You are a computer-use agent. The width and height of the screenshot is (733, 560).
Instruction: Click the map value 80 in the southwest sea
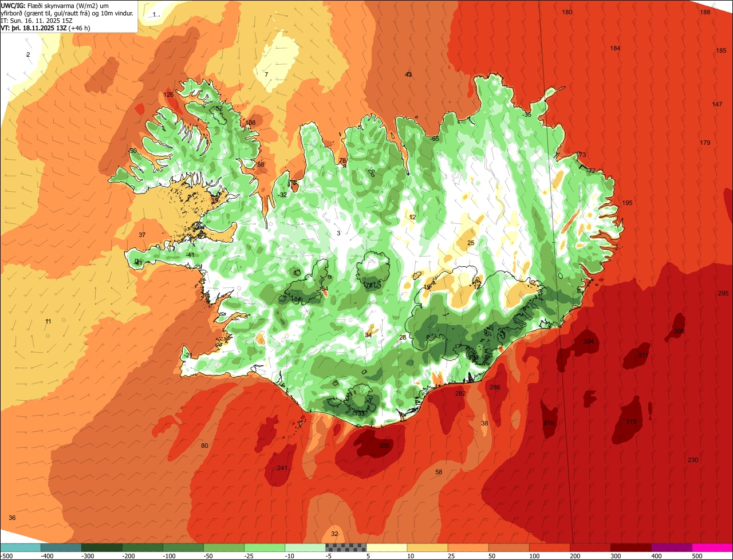point(204,445)
